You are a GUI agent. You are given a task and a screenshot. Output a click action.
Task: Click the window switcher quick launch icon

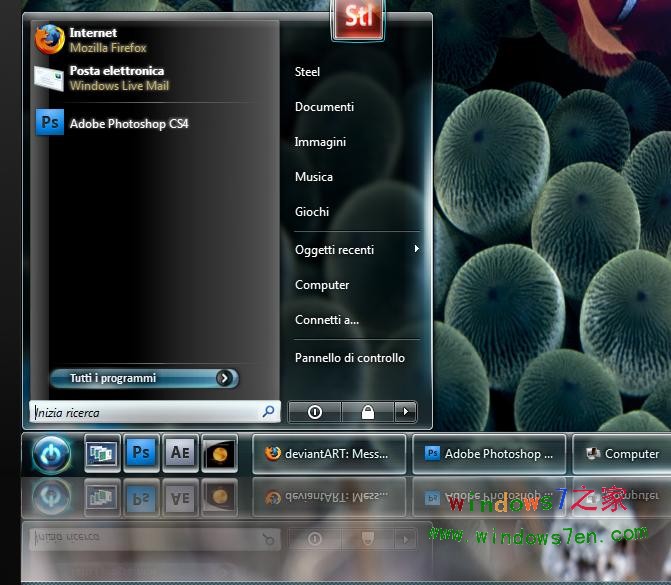click(102, 453)
